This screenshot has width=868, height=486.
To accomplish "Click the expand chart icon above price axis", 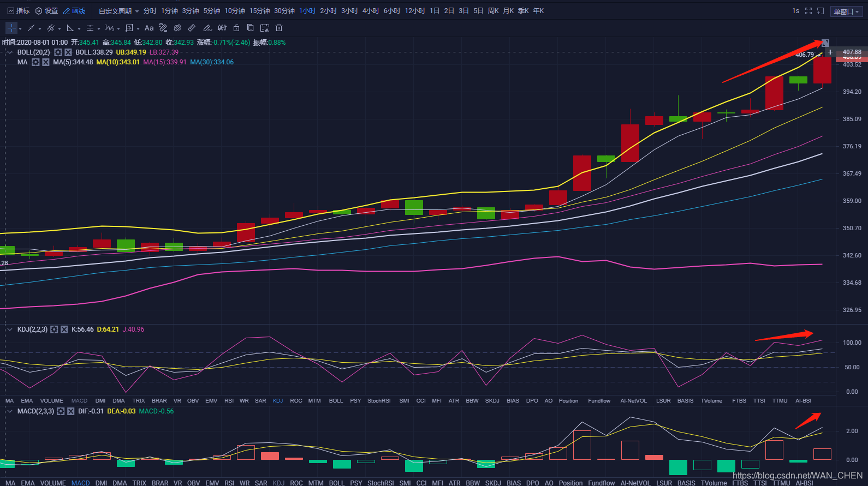I will (x=825, y=43).
